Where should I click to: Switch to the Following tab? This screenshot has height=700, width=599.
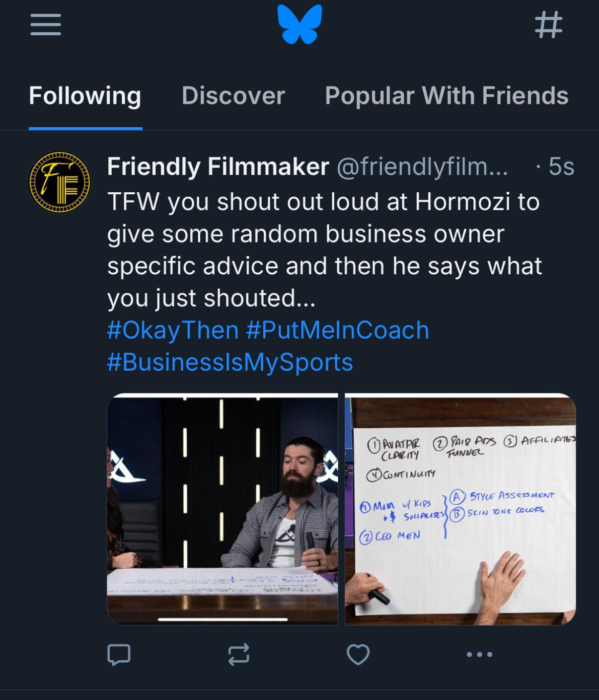pyautogui.click(x=85, y=96)
